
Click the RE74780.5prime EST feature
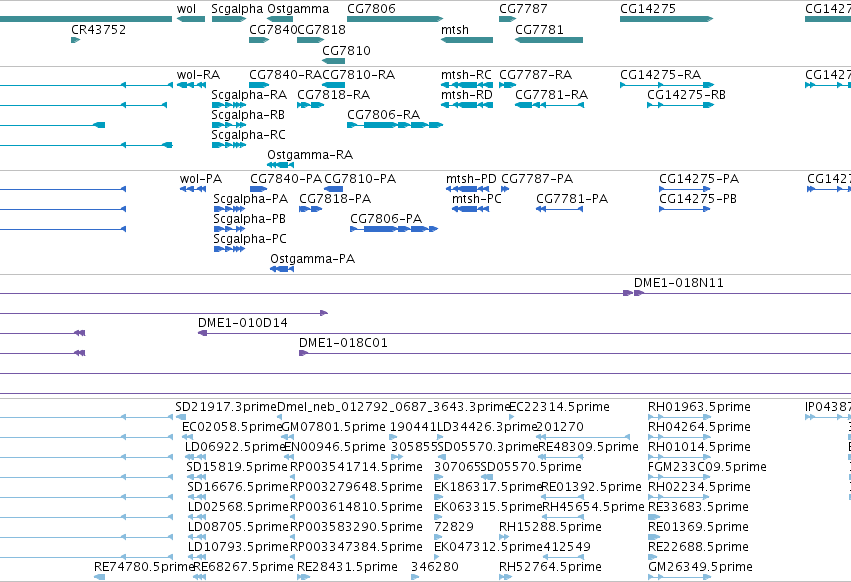[x=99, y=577]
